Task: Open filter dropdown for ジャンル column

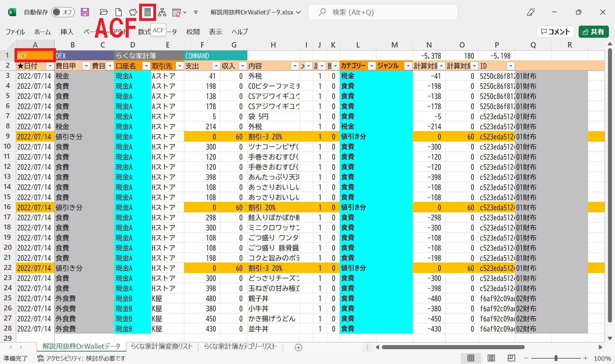Action: 408,66
